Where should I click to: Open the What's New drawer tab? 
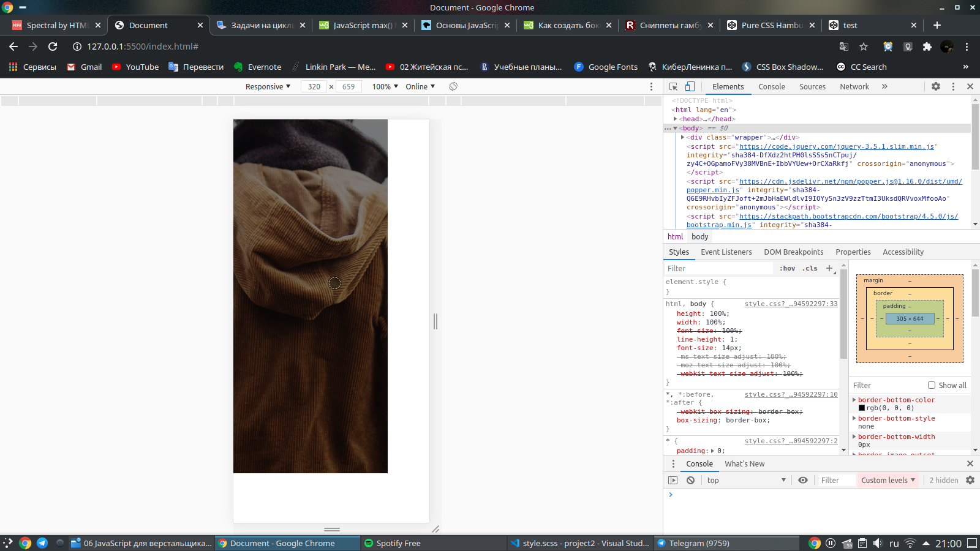tap(745, 463)
